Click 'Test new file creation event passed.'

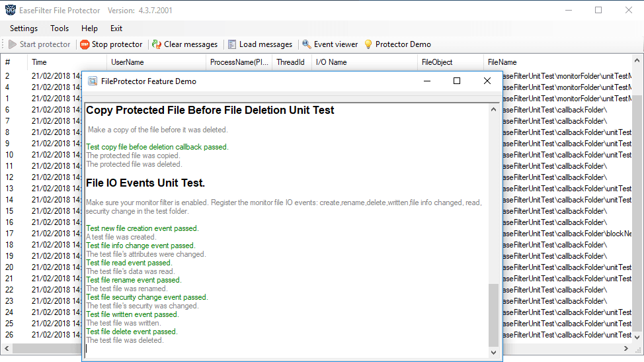point(142,228)
